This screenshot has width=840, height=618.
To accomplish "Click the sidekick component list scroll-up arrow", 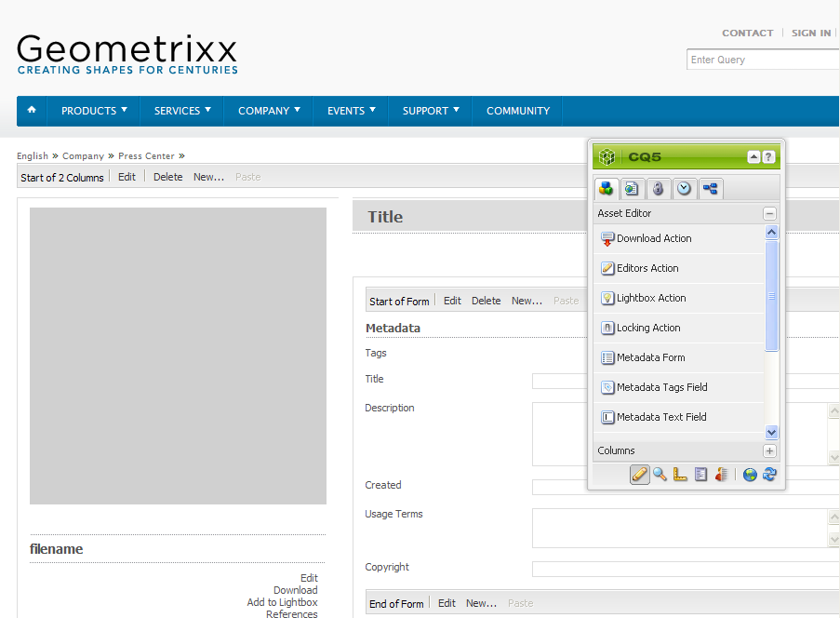I will [x=771, y=232].
